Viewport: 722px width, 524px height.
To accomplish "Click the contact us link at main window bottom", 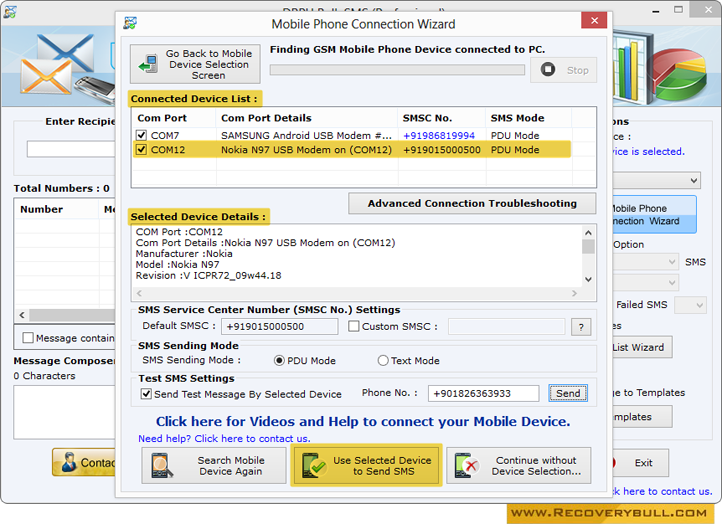I will click(663, 491).
